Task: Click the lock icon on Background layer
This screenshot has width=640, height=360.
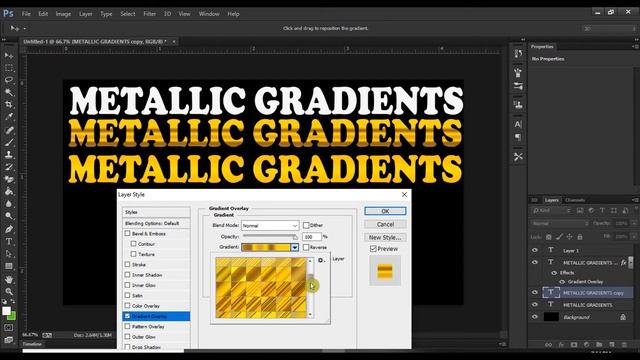Action: [x=623, y=317]
